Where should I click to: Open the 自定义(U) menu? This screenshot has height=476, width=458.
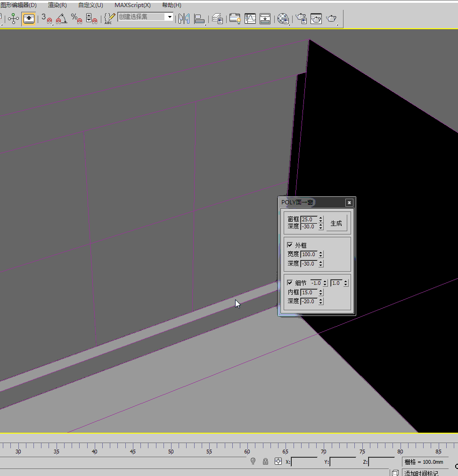[x=90, y=5]
